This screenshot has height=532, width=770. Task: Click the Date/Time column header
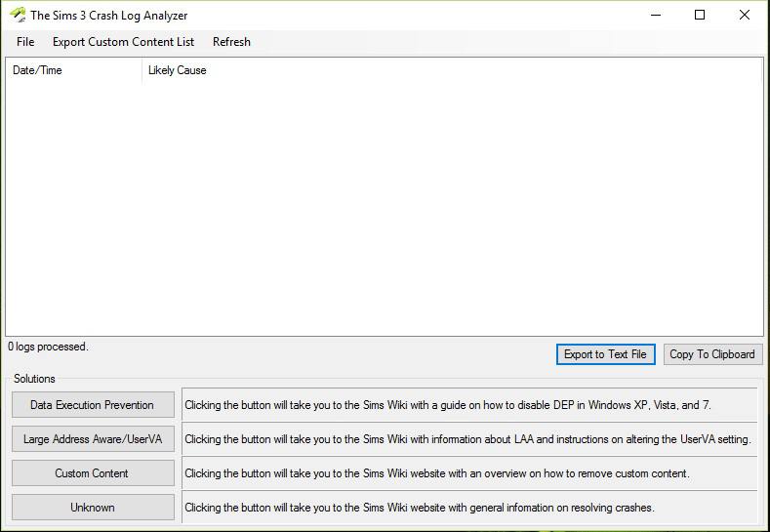click(x=73, y=70)
